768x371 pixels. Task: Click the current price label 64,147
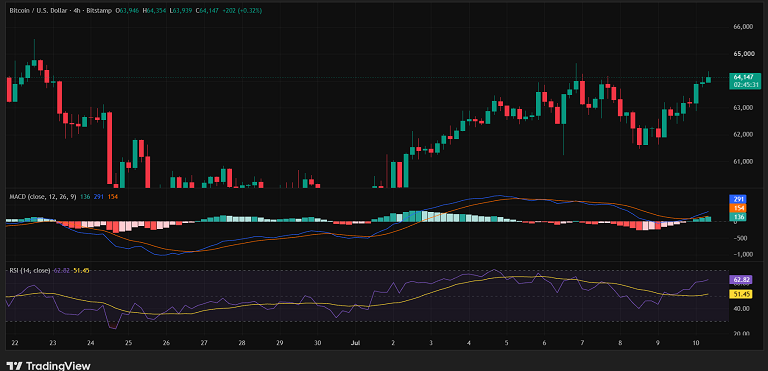(x=744, y=77)
